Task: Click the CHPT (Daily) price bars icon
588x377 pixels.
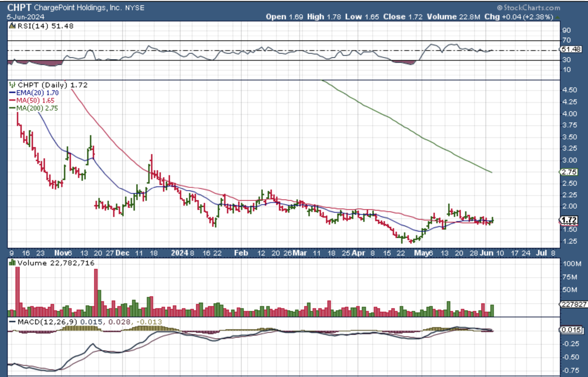Action: tap(12, 85)
